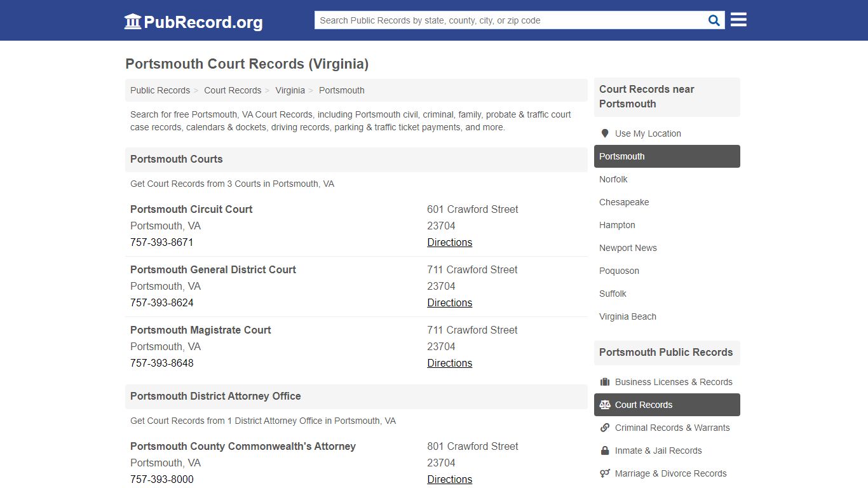Select Chesapeake in nearby cities list

(x=667, y=202)
